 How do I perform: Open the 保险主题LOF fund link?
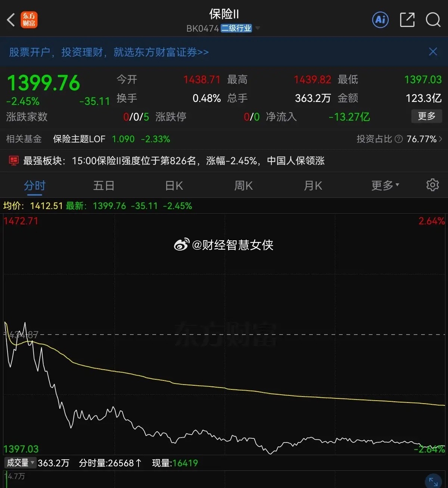click(x=79, y=139)
